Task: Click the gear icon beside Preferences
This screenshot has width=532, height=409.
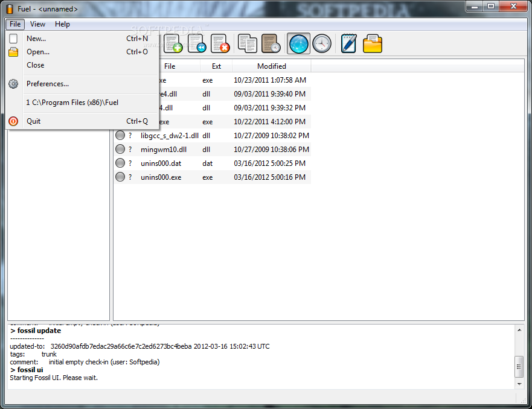Action: (13, 84)
